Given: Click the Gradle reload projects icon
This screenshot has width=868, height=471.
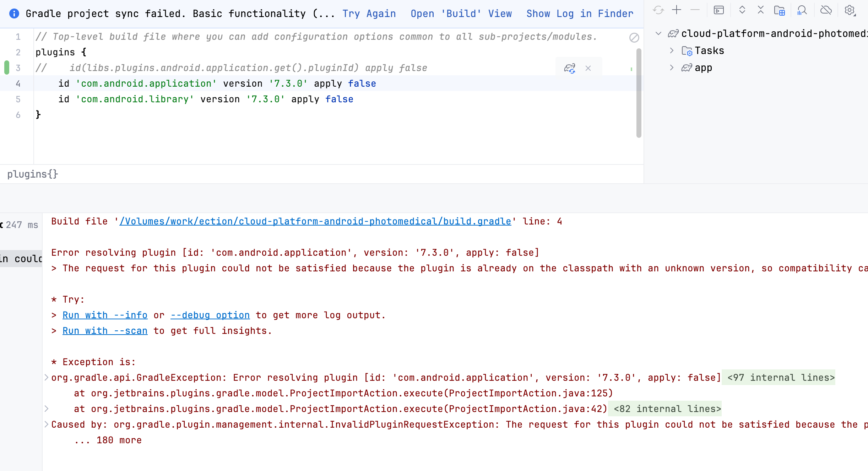Looking at the screenshot, I should (x=658, y=10).
